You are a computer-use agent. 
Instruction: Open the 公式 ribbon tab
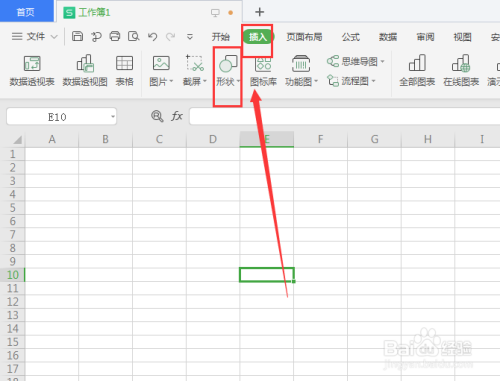point(351,37)
